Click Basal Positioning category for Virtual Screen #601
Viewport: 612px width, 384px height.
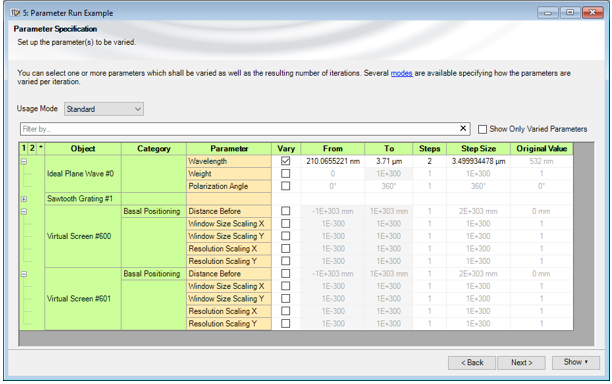(x=154, y=273)
